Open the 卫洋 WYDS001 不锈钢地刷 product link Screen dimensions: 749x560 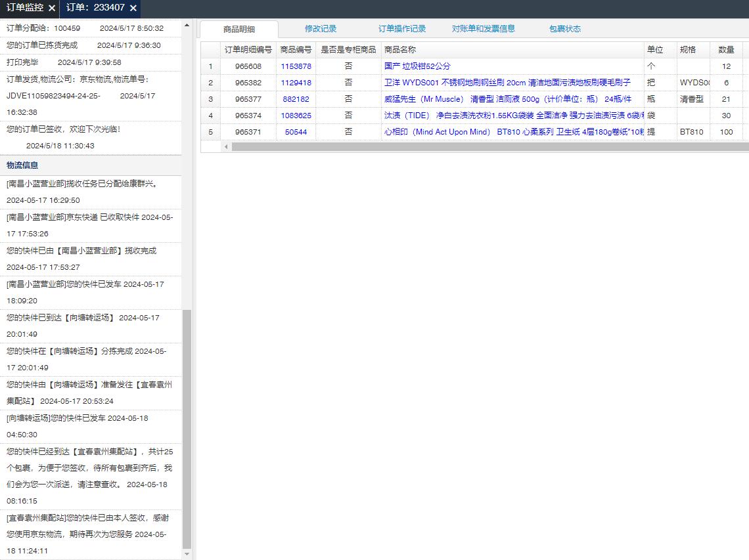click(507, 83)
